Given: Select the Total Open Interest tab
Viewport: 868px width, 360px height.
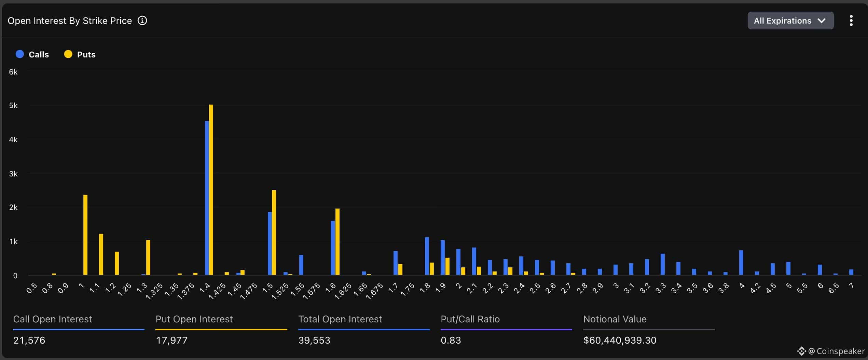Looking at the screenshot, I should tap(340, 319).
